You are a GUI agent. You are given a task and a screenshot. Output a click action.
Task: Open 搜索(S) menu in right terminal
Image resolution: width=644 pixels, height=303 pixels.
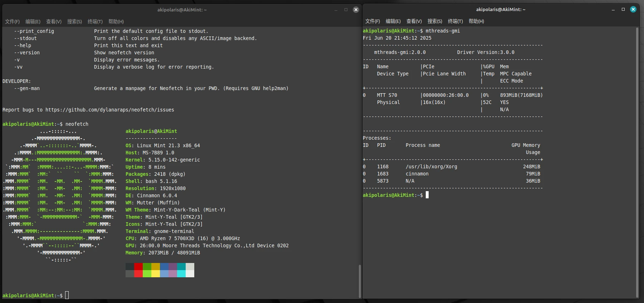point(435,21)
